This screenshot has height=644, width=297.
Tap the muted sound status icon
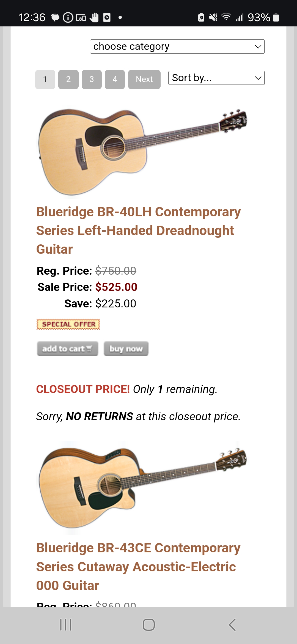pos(213,18)
